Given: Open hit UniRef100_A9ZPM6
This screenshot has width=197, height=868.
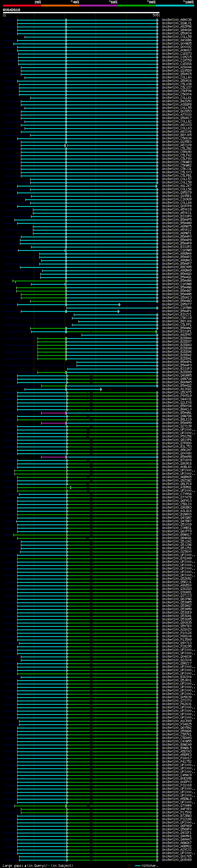Looking at the screenshot, I should [177, 26].
